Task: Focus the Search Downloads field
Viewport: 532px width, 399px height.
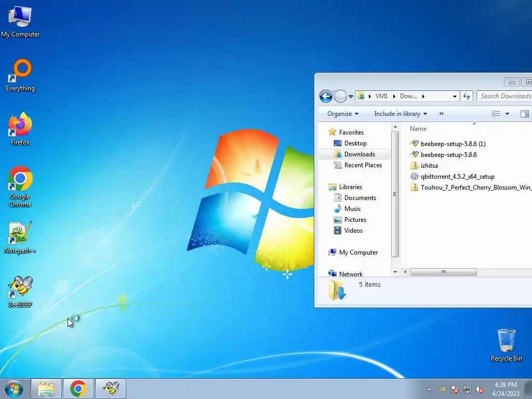Action: [x=504, y=96]
